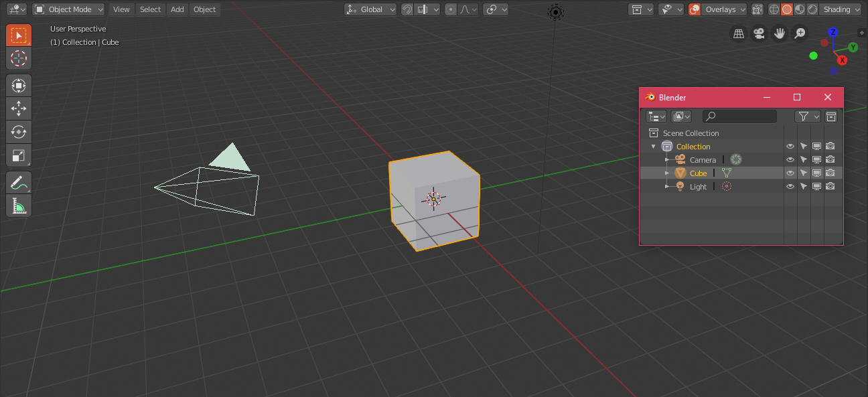Open Object Mode dropdown

pos(69,9)
